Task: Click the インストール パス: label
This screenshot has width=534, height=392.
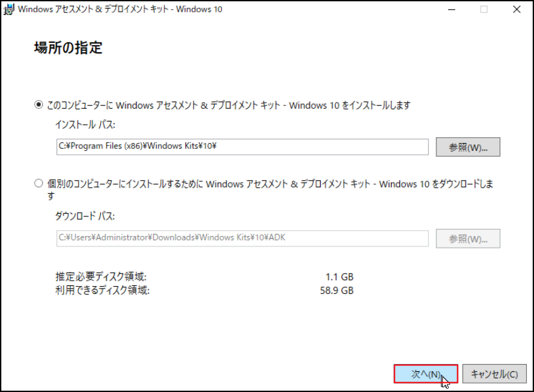Action: point(85,125)
